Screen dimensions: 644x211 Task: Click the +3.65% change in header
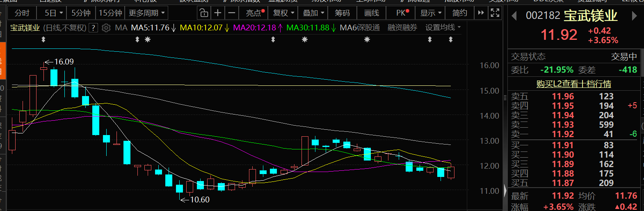603,40
